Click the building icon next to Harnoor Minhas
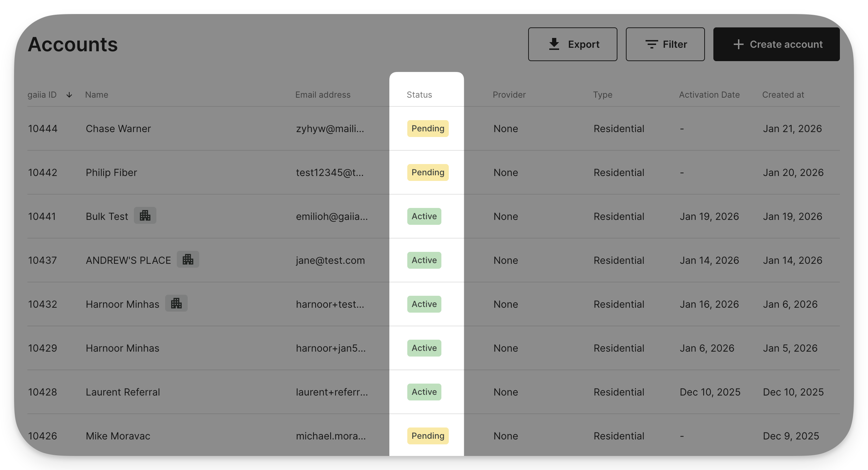 (176, 303)
